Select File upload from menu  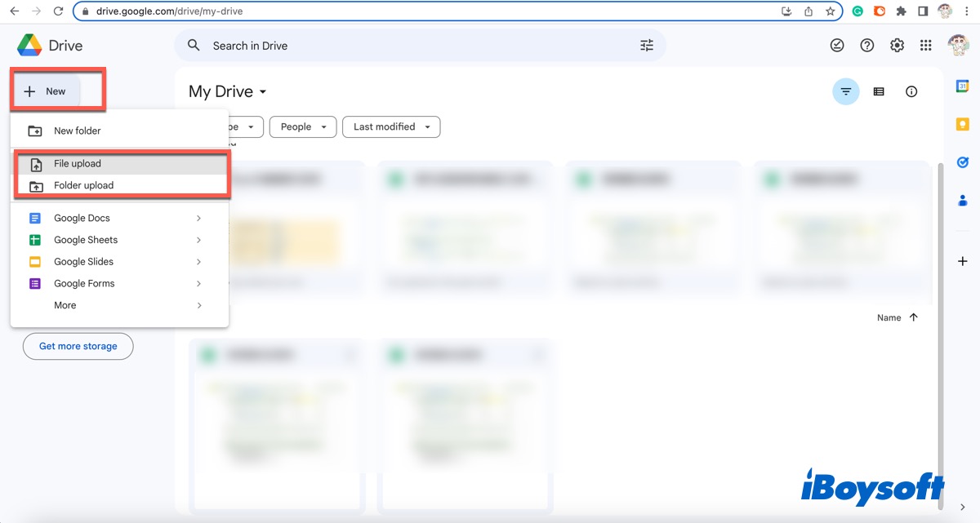click(78, 164)
